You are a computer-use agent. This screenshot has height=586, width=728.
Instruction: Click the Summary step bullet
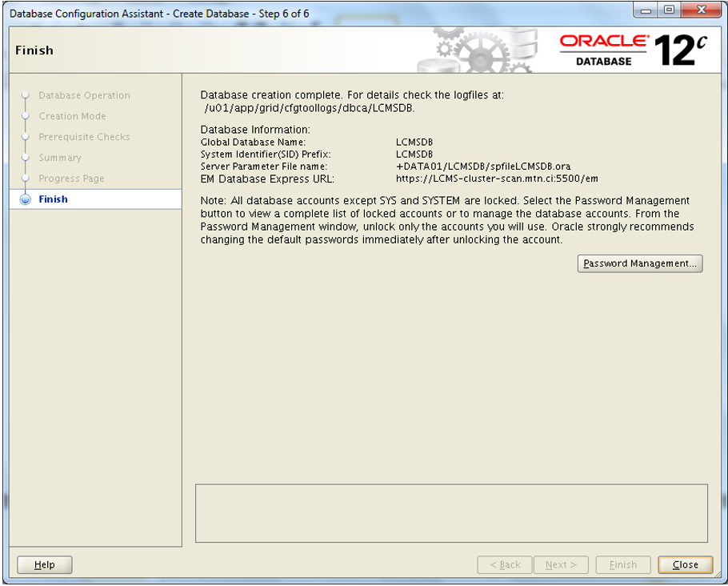[26, 158]
